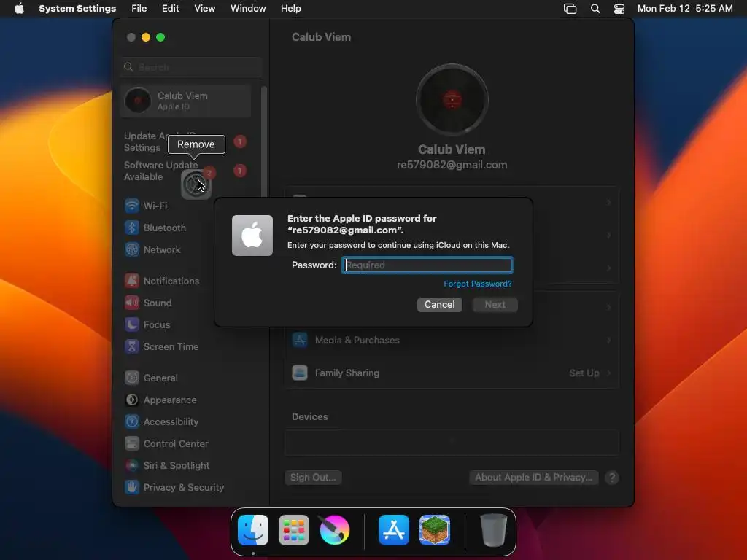
Task: Open the System Settings menu
Action: (77, 9)
